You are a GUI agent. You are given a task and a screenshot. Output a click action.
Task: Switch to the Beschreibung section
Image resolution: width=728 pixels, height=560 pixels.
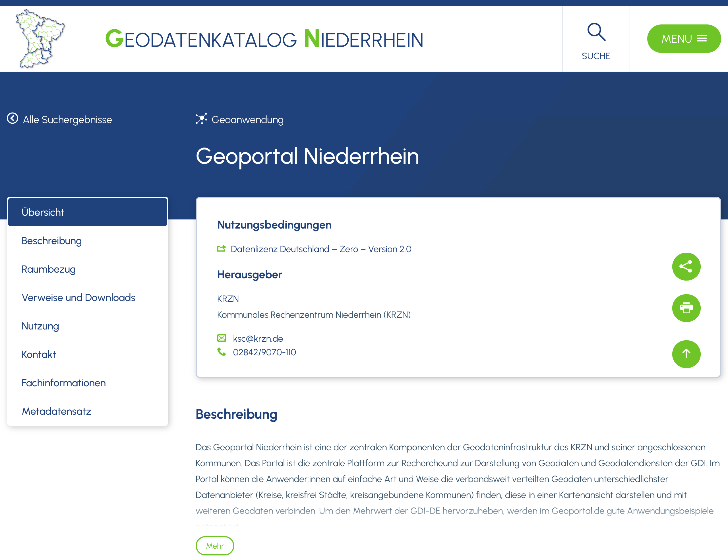[x=52, y=240]
